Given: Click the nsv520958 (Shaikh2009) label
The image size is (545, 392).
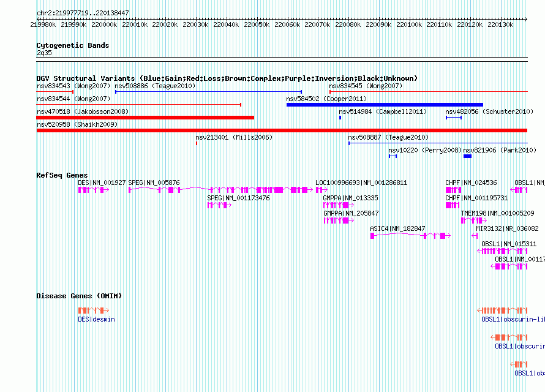Looking at the screenshot, I should click(77, 124).
